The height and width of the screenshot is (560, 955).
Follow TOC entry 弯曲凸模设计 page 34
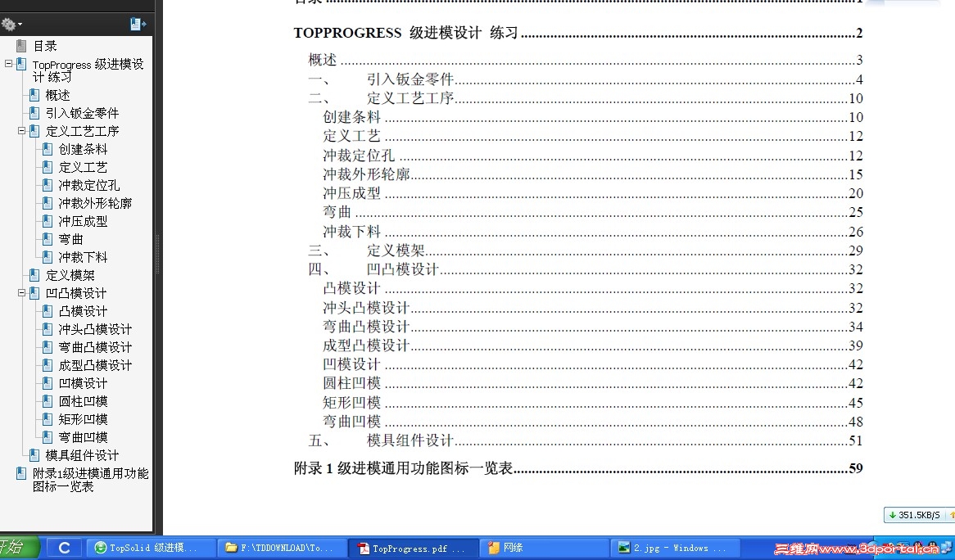pyautogui.click(x=593, y=327)
